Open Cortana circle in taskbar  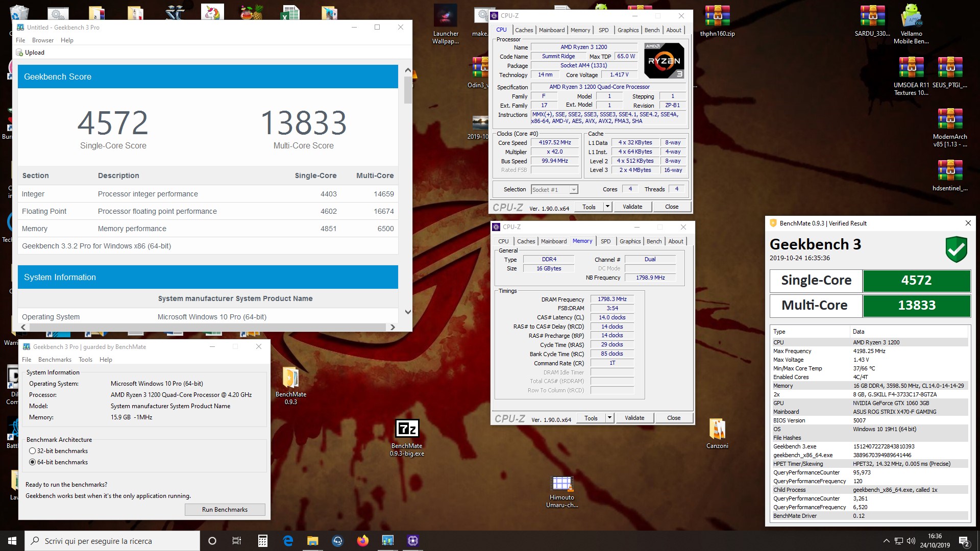[x=212, y=541]
